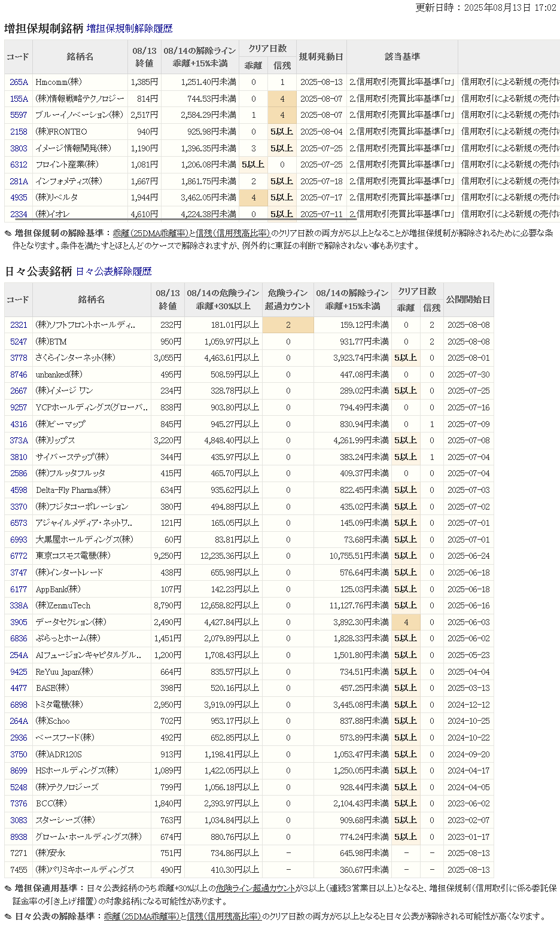Select the 東京コスモス電機(株) name cell
The height and width of the screenshot is (929, 560).
[x=92, y=556]
